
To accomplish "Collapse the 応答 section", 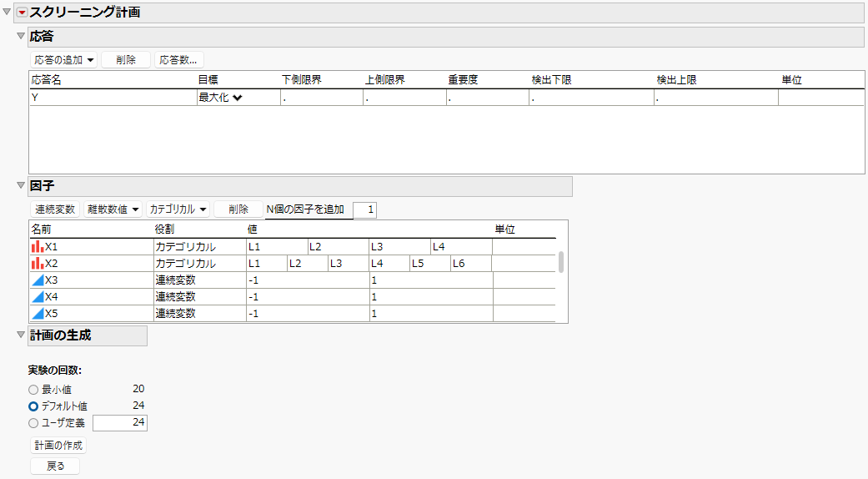I will (21, 36).
